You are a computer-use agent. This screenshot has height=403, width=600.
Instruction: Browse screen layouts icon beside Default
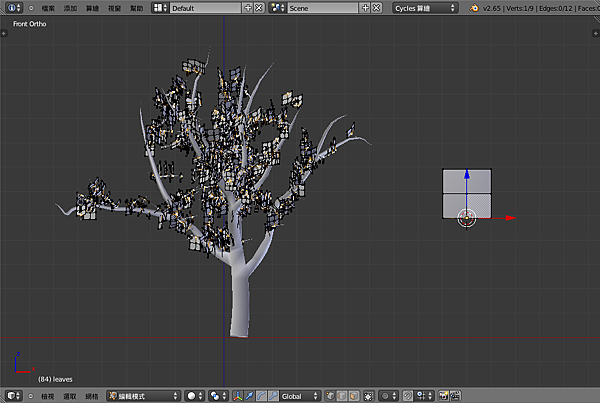click(160, 8)
